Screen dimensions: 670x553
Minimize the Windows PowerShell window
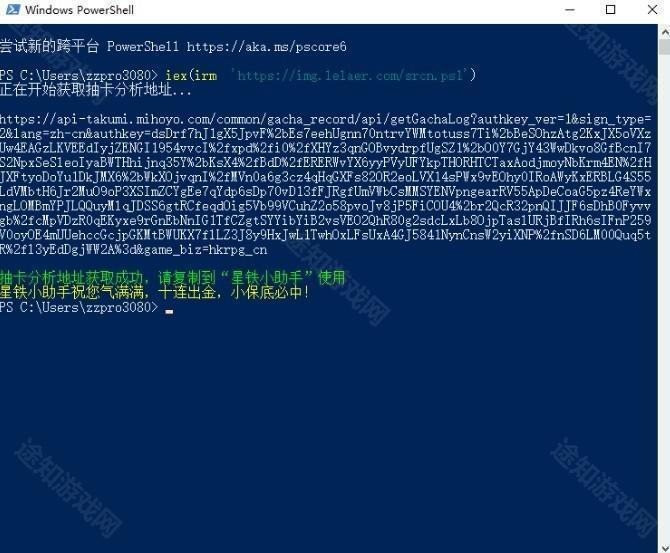point(570,9)
